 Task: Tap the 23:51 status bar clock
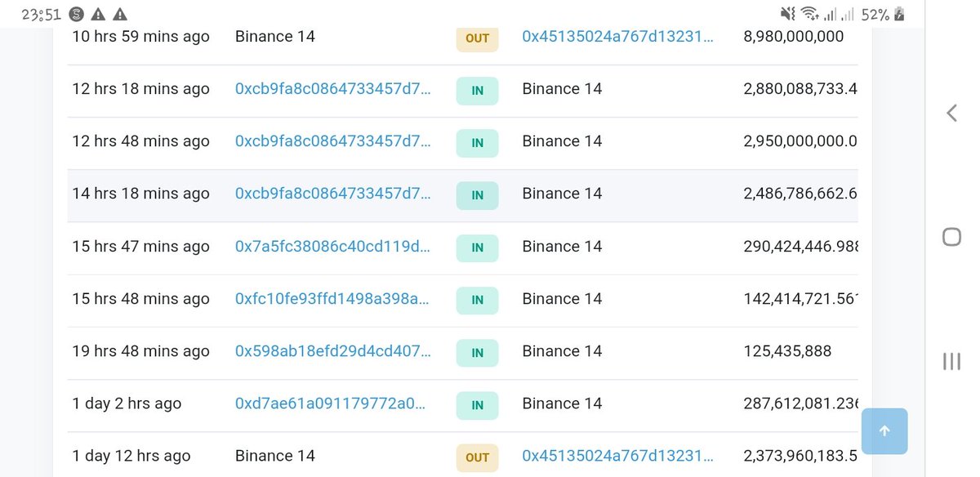pyautogui.click(x=41, y=14)
